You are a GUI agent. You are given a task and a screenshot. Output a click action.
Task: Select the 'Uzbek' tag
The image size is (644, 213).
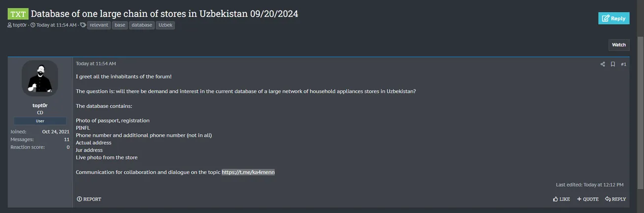165,25
